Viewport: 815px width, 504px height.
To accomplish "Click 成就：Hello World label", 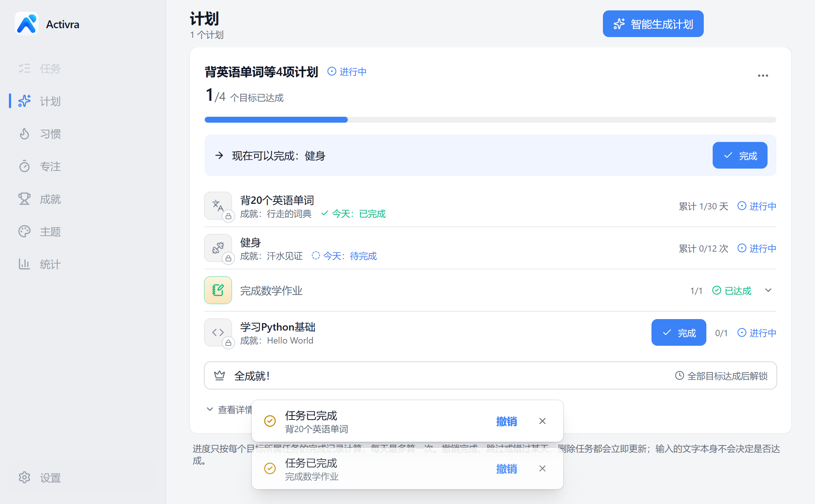I will click(277, 341).
